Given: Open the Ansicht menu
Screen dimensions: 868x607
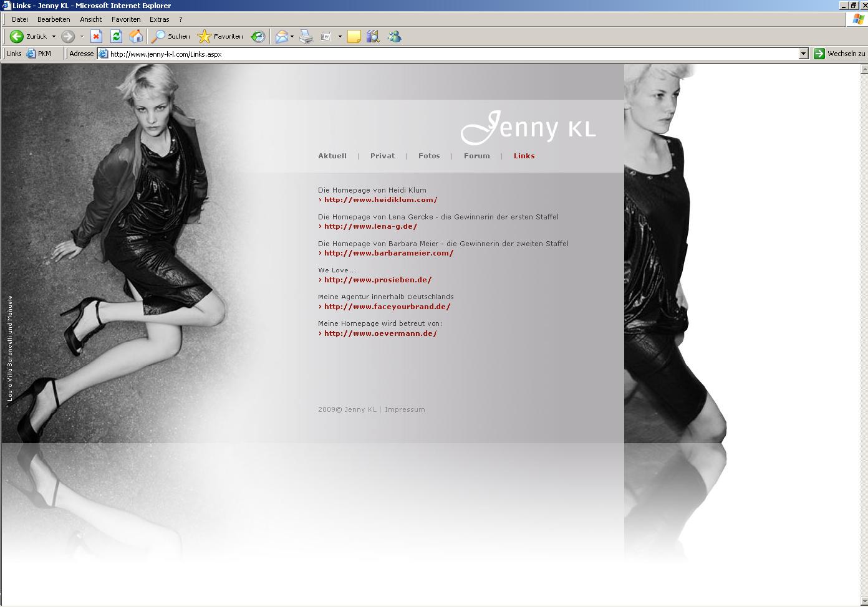Looking at the screenshot, I should [x=90, y=19].
